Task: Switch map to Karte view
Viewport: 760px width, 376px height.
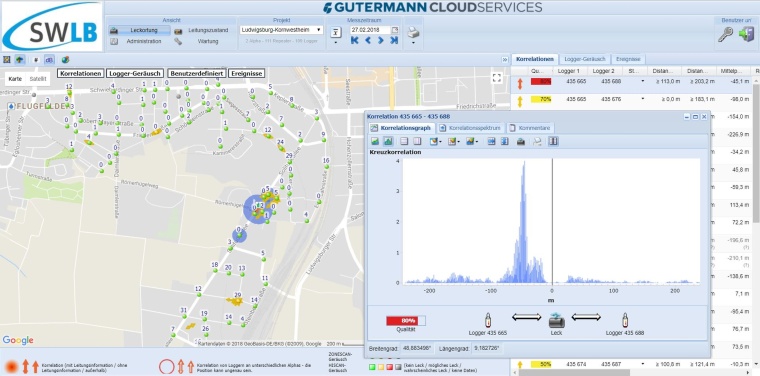Action: (15, 78)
